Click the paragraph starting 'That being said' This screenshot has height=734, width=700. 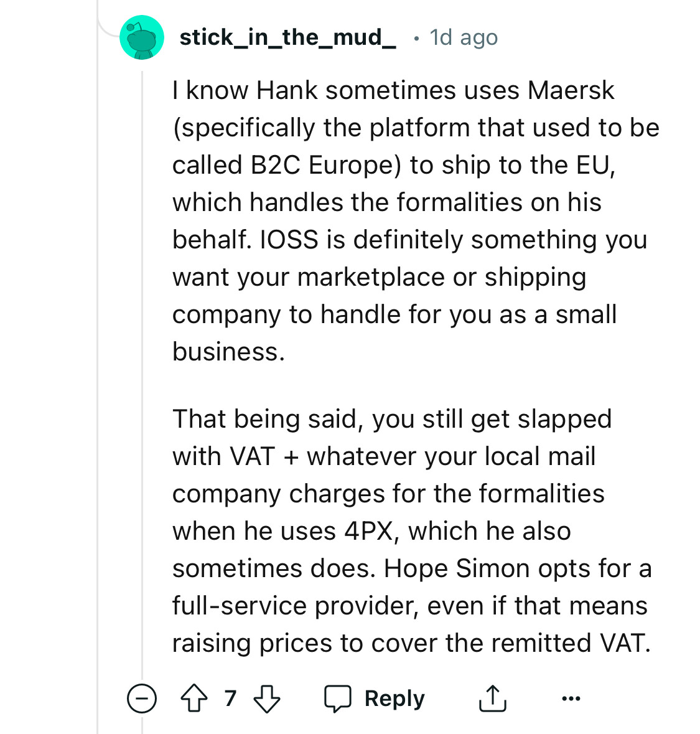click(x=411, y=530)
